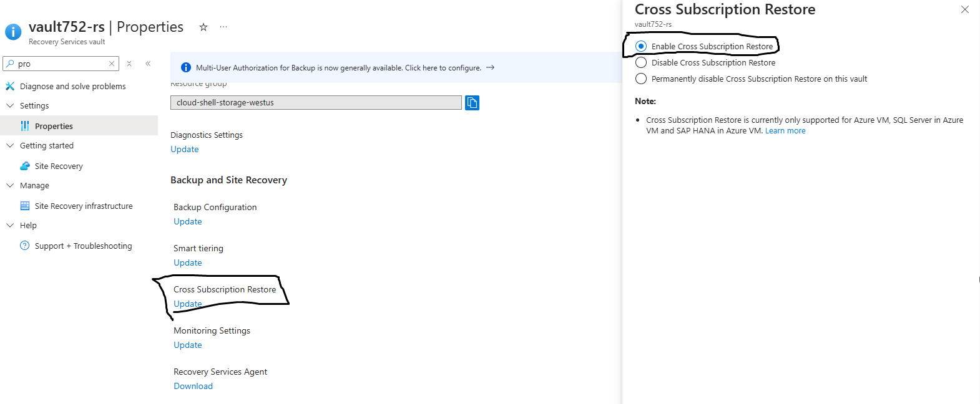Download the Recovery Services Agent
980x404 pixels.
click(x=194, y=386)
